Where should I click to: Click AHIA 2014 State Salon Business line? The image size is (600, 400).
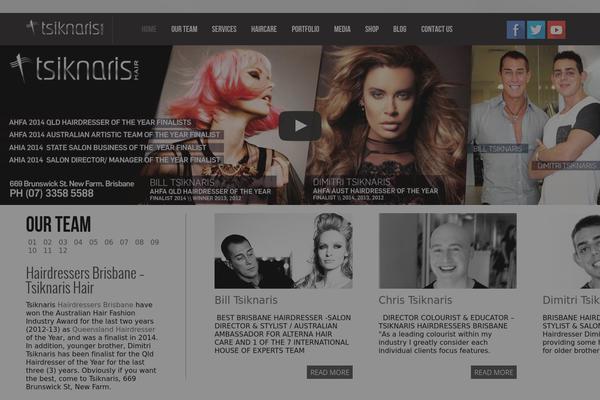coord(108,147)
